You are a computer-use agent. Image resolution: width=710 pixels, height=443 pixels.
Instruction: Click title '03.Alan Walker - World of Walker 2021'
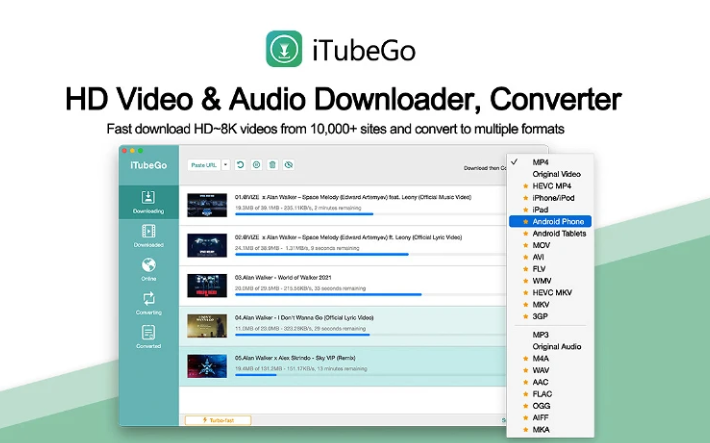[283, 277]
